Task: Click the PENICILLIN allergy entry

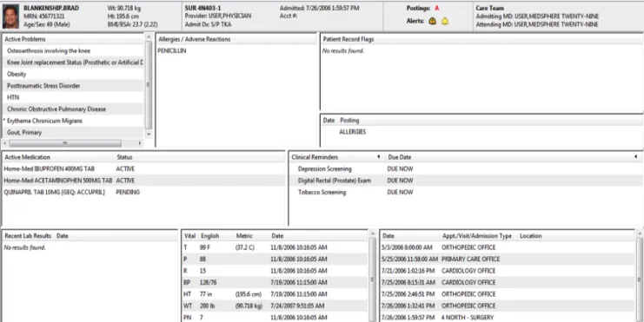Action: tap(172, 51)
